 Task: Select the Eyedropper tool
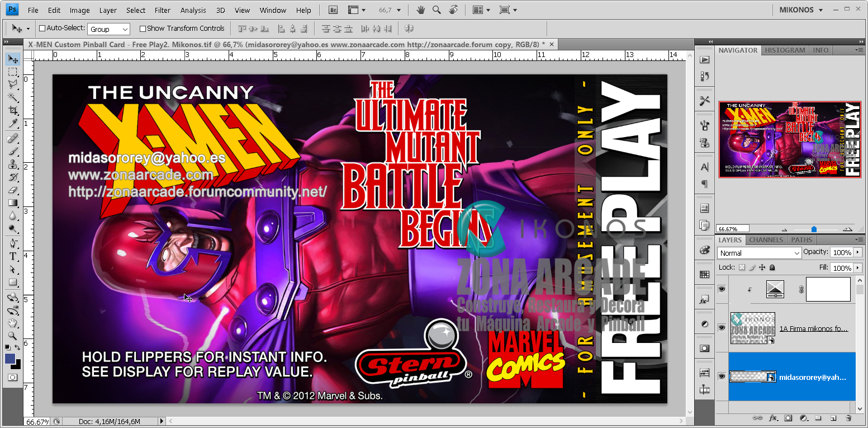pyautogui.click(x=13, y=123)
